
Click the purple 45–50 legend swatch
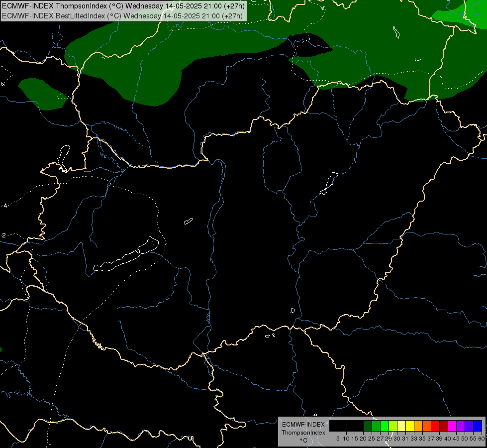point(461,426)
